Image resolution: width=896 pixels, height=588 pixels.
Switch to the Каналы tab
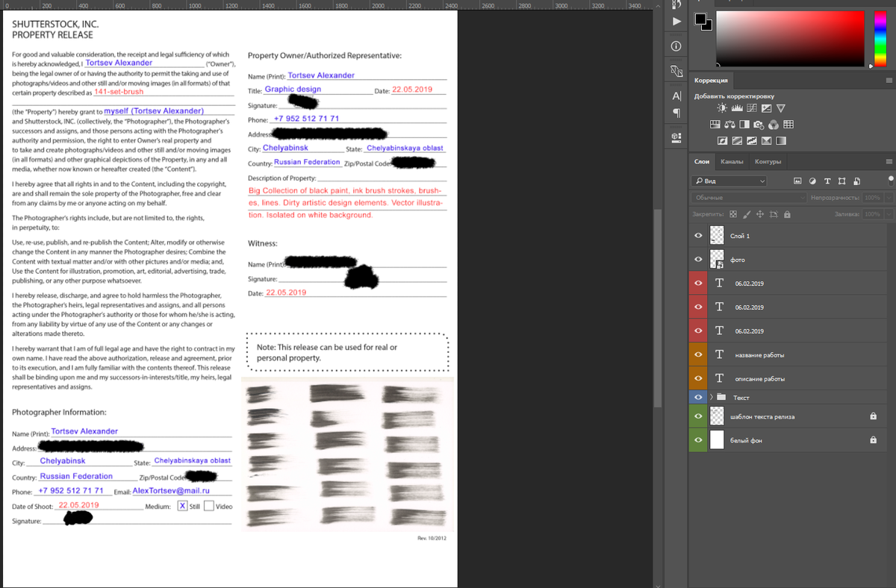731,161
